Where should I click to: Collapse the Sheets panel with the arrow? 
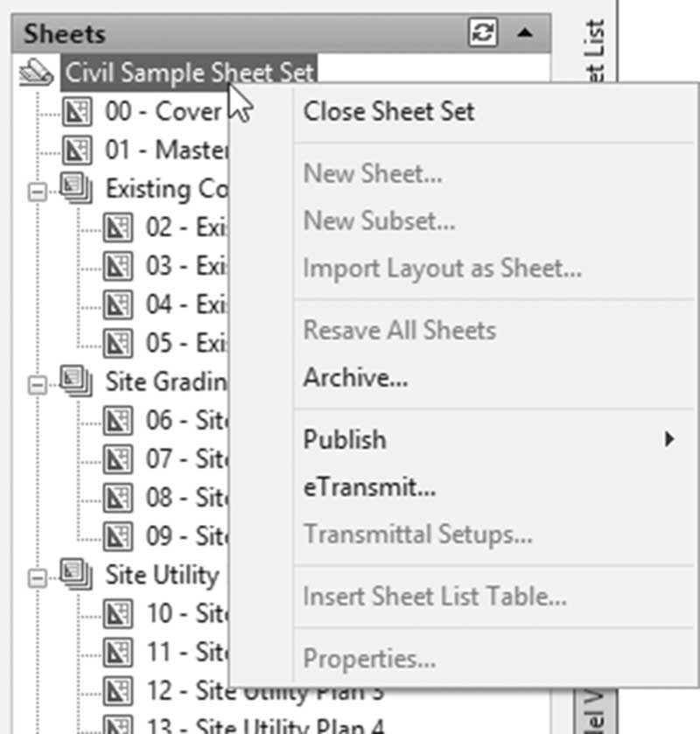[525, 32]
